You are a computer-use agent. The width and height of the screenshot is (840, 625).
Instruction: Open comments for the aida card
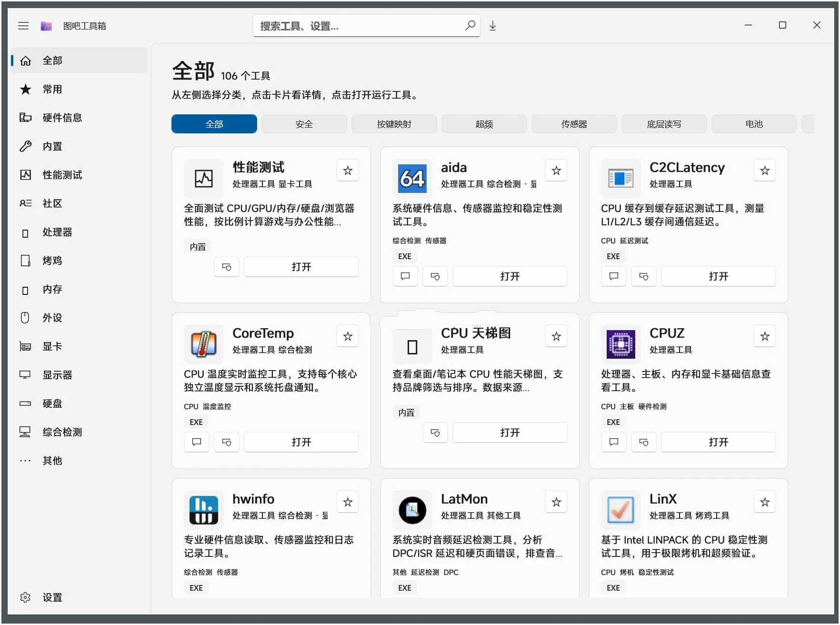405,276
